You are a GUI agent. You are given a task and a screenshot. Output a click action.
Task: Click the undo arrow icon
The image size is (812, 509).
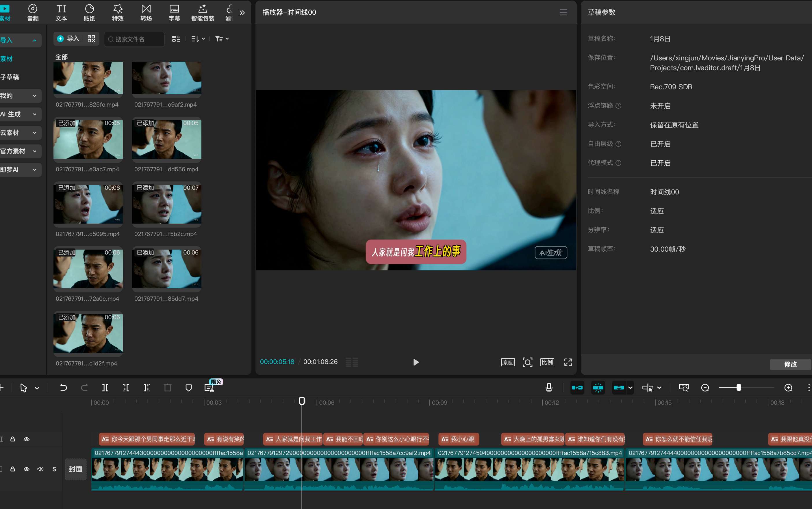click(x=63, y=388)
